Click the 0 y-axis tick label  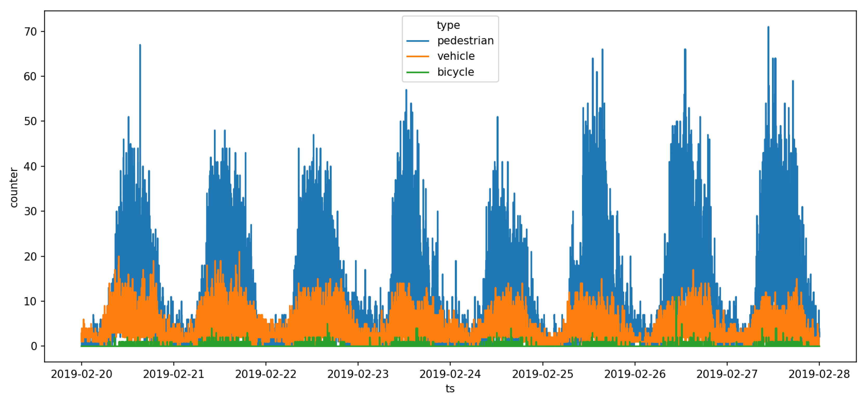[34, 346]
